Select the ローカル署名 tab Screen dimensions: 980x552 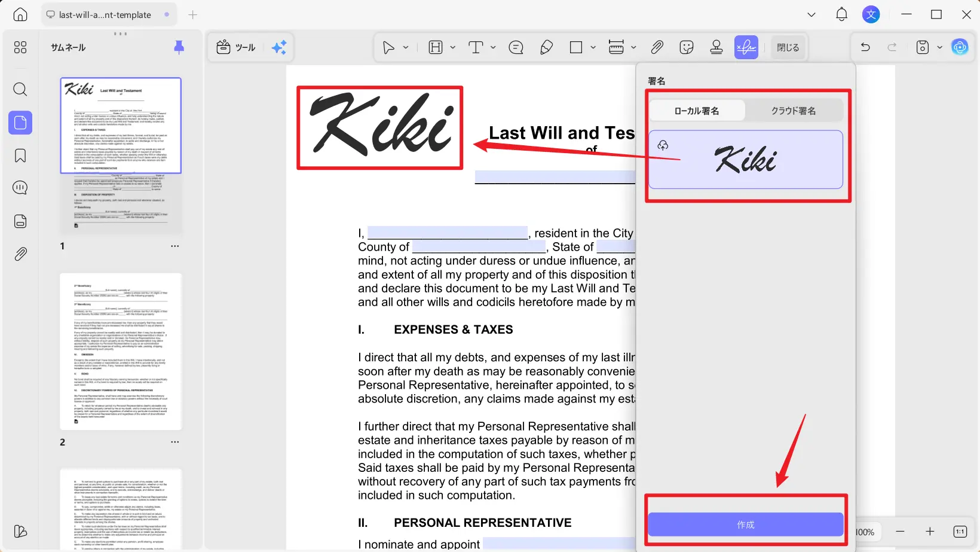697,110
